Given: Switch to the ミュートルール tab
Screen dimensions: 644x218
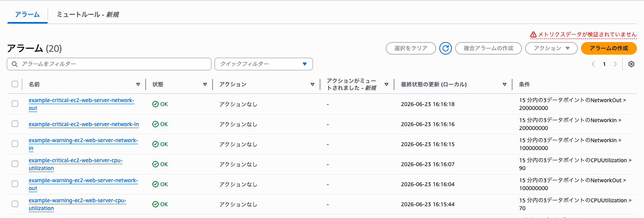Looking at the screenshot, I should tap(87, 15).
